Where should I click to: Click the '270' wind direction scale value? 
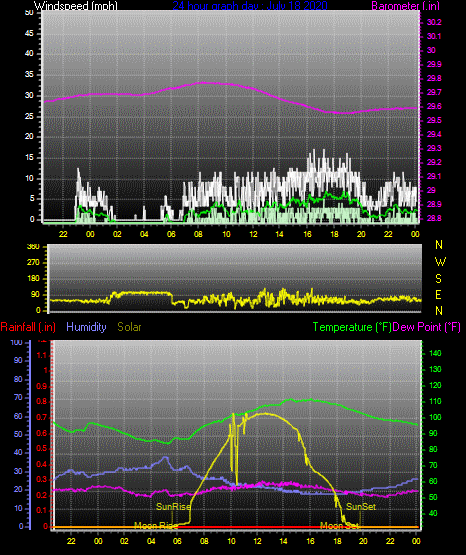[x=34, y=263]
